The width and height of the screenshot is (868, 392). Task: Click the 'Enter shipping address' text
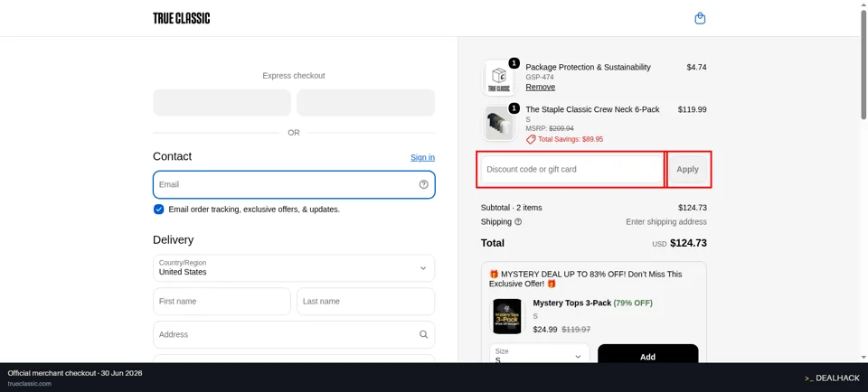tap(666, 221)
